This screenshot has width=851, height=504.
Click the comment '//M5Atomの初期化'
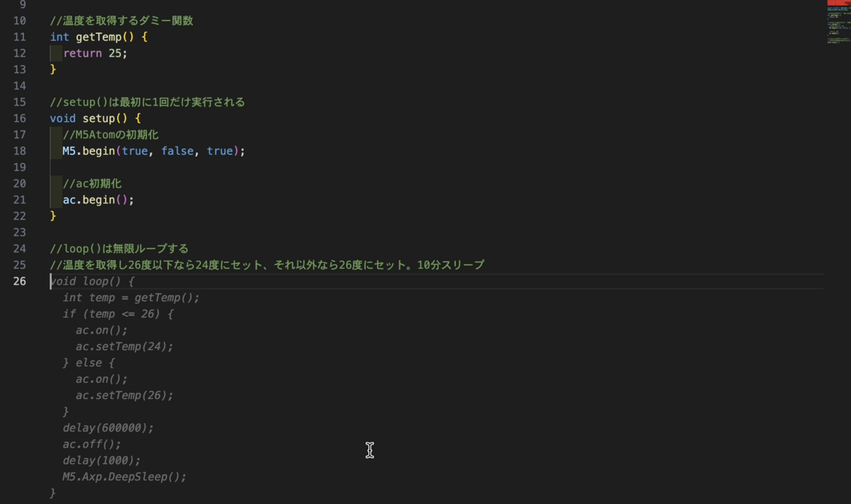(110, 135)
